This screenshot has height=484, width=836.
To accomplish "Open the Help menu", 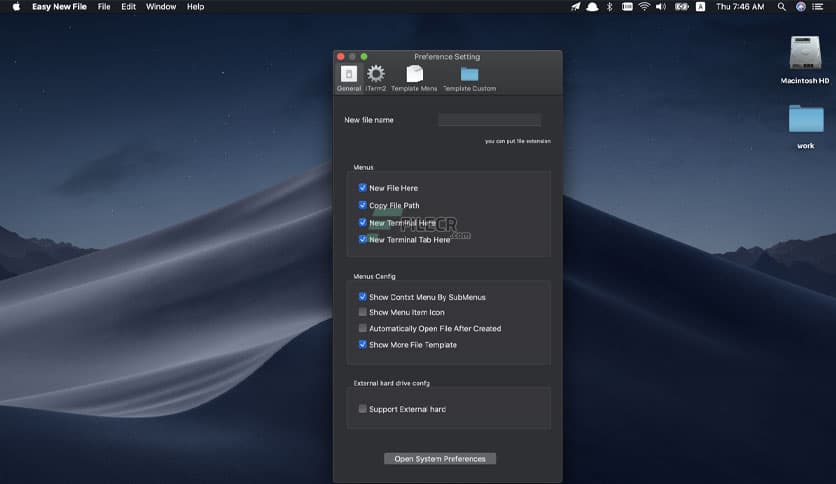I will [195, 7].
